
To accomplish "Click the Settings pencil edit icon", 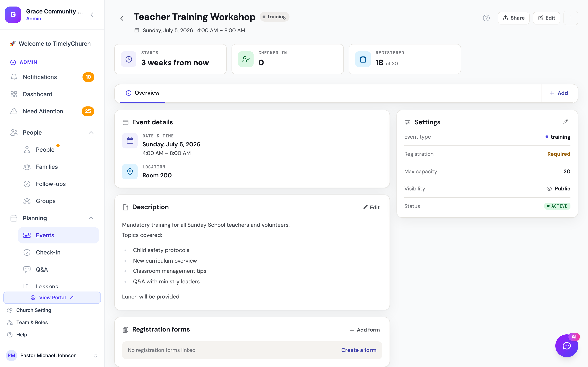I will click(x=566, y=122).
